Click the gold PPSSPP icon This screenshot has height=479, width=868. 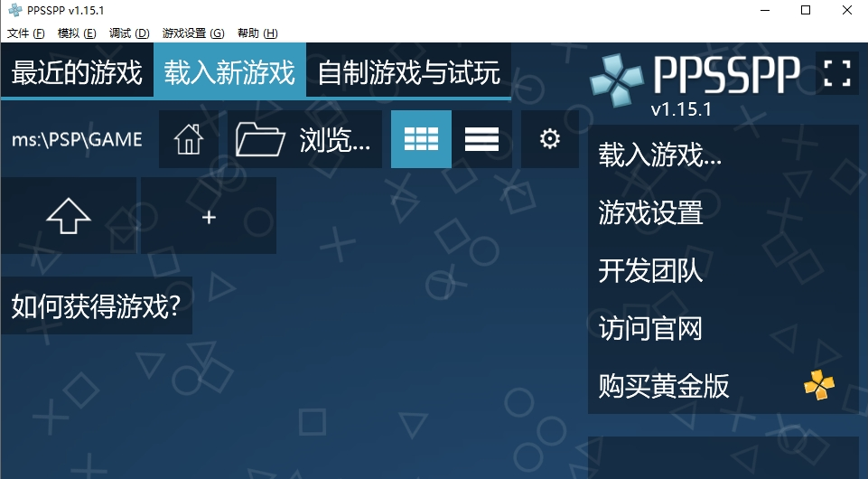[x=819, y=385]
